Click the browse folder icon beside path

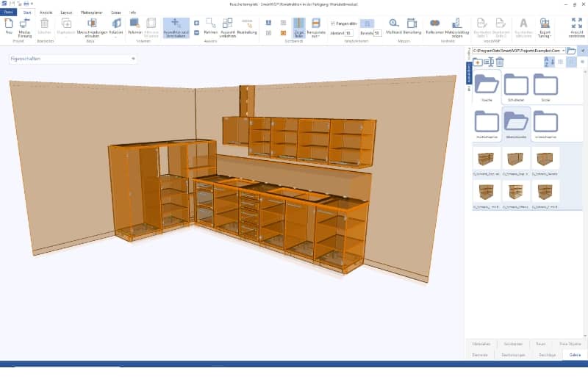pyautogui.click(x=571, y=50)
